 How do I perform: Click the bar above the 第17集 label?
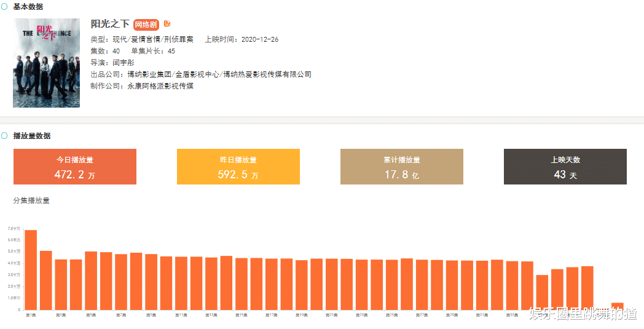click(x=272, y=284)
